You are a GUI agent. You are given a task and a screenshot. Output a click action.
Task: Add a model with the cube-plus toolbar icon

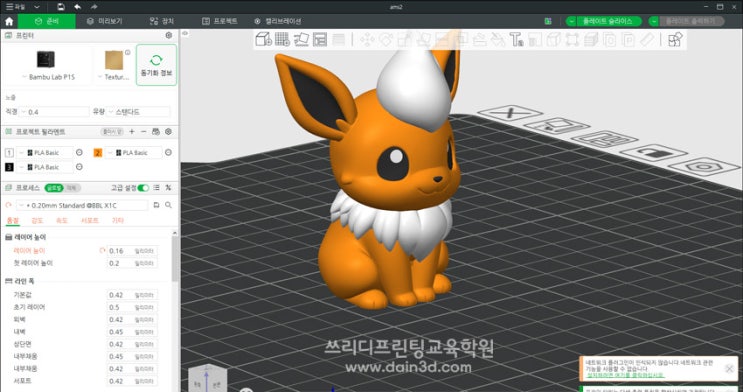pos(264,39)
